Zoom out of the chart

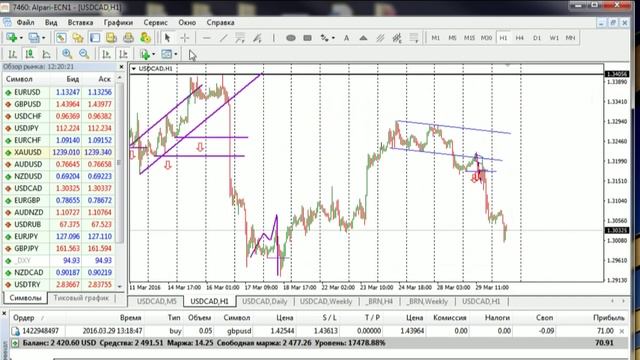click(84, 54)
